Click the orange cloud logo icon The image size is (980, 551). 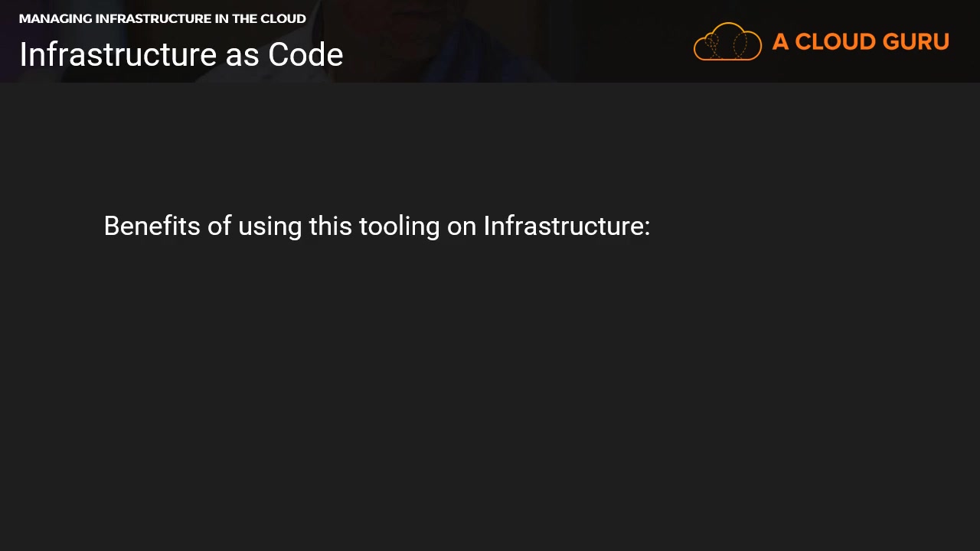coord(727,41)
